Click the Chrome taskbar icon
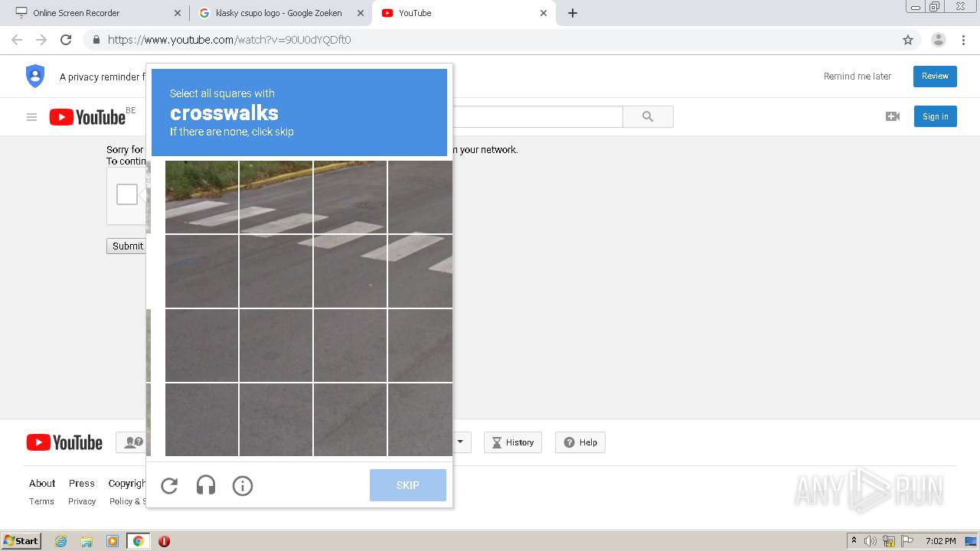This screenshot has width=980, height=551. (138, 541)
